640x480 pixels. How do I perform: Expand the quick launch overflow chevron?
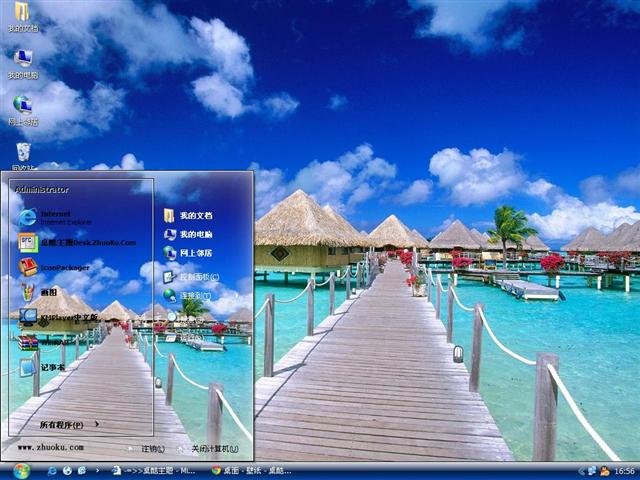[97, 471]
